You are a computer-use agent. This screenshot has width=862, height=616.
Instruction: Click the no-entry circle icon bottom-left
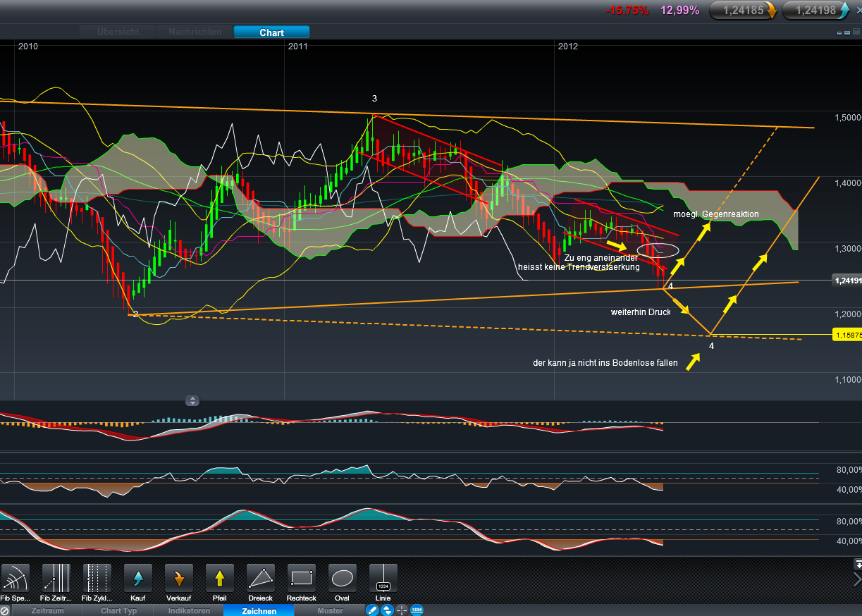click(x=5, y=611)
